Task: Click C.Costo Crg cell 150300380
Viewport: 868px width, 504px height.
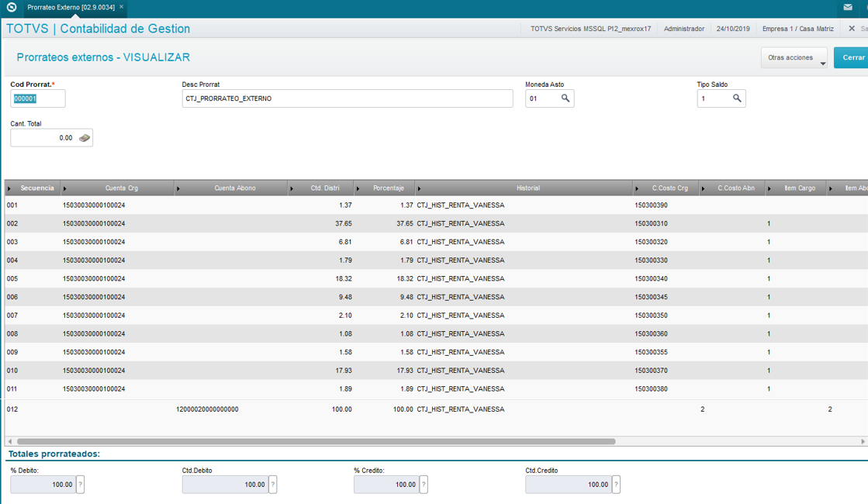Action: click(x=651, y=389)
